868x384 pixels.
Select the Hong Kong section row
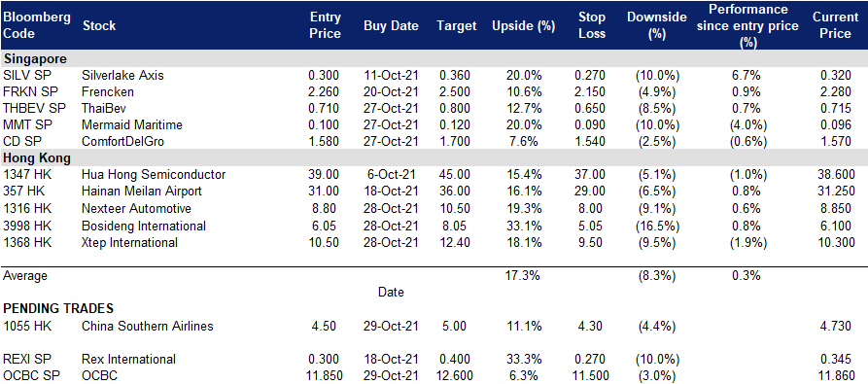[x=434, y=158]
